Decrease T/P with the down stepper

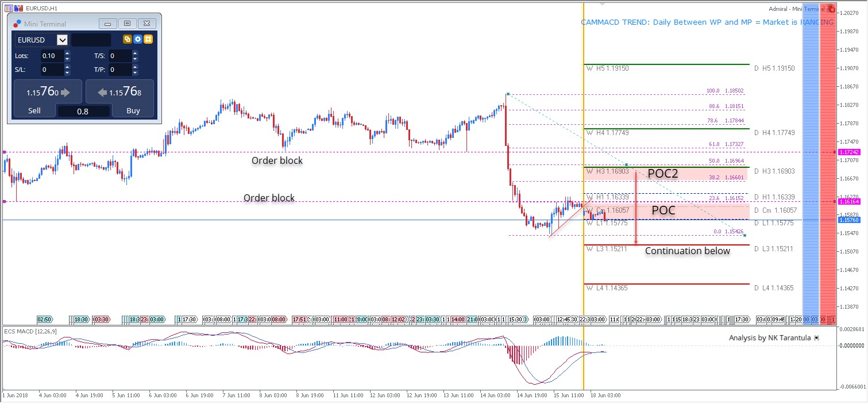coord(136,73)
